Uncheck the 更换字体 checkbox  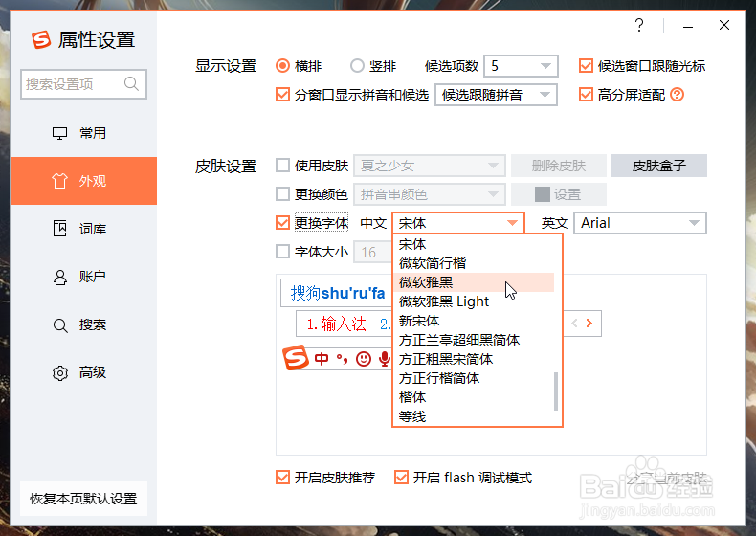[x=282, y=223]
